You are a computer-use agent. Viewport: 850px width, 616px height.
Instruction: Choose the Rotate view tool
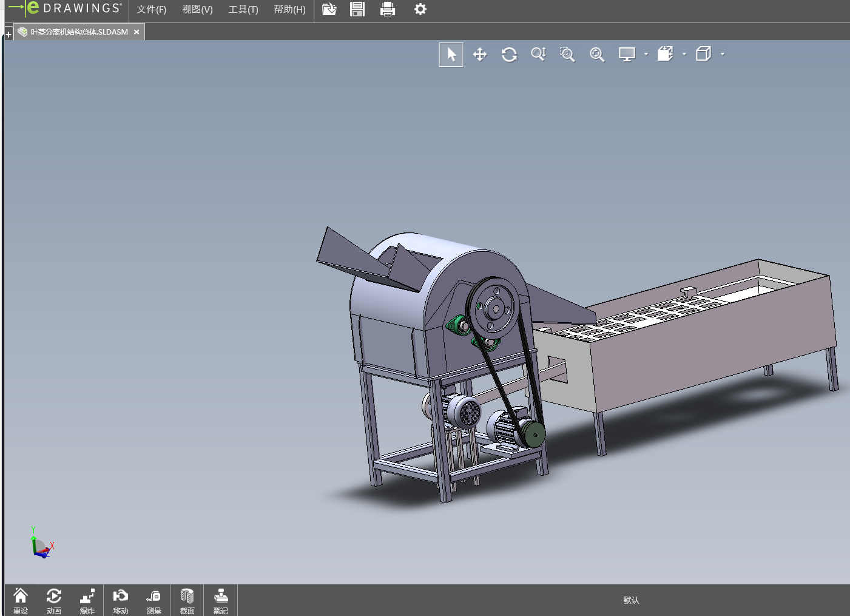509,55
